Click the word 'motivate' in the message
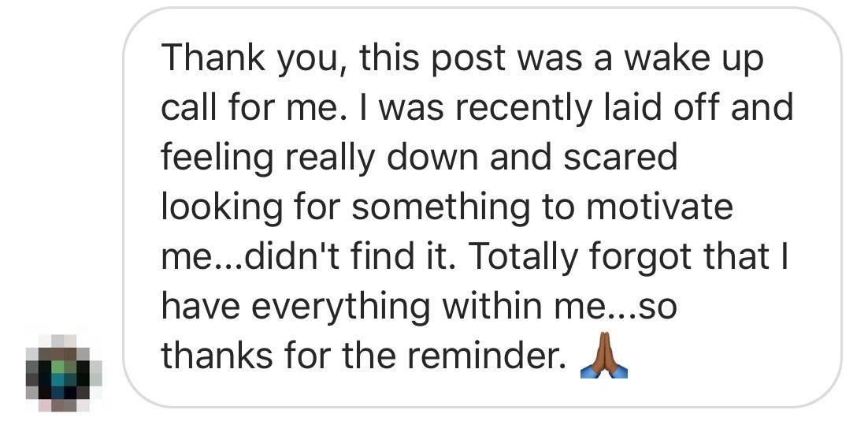868x425 pixels. click(x=659, y=207)
